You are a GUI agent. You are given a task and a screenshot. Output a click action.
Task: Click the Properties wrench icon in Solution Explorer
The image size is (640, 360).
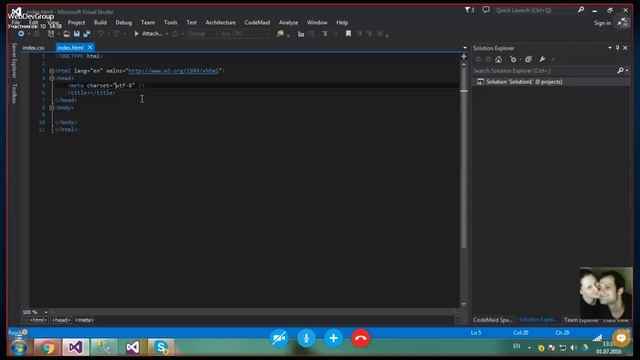click(x=542, y=60)
